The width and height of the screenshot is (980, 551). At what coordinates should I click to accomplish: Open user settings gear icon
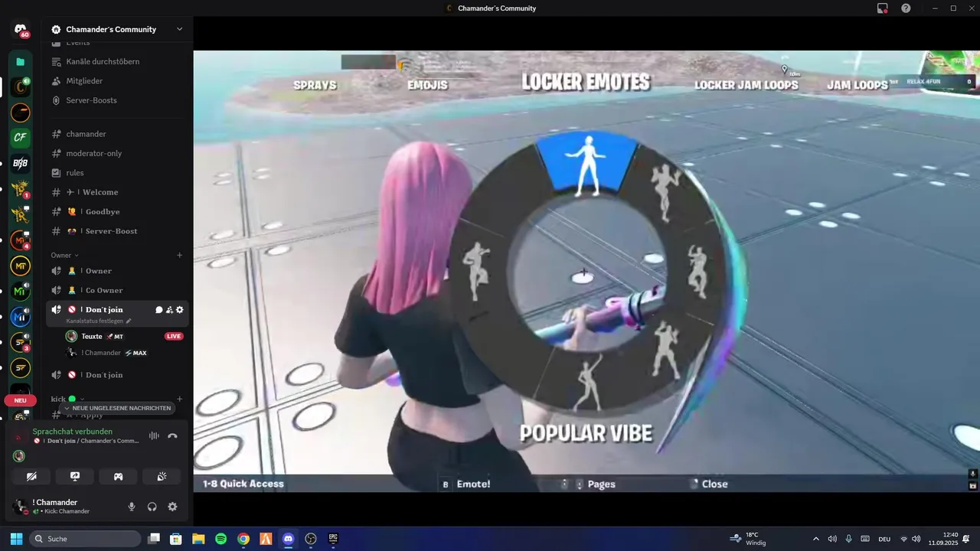pos(172,507)
